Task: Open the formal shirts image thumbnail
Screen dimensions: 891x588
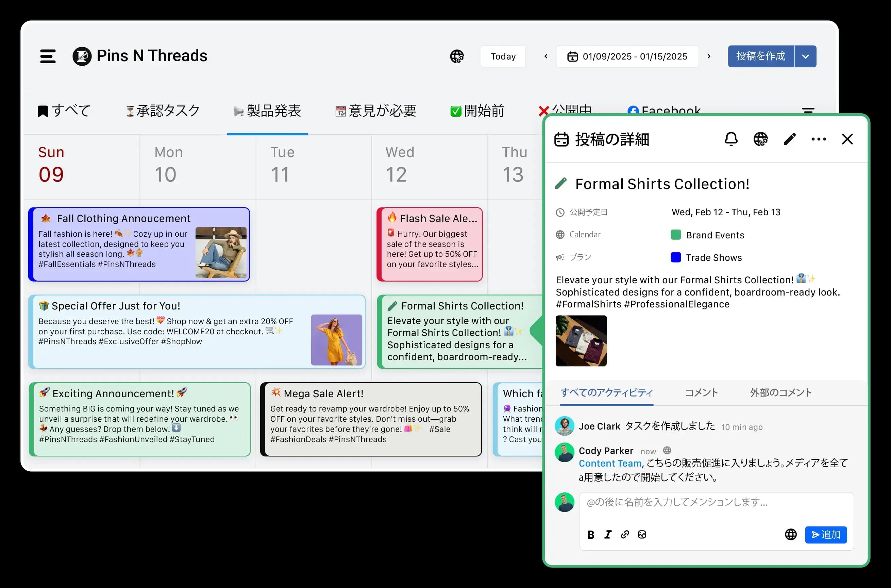Action: point(581,340)
